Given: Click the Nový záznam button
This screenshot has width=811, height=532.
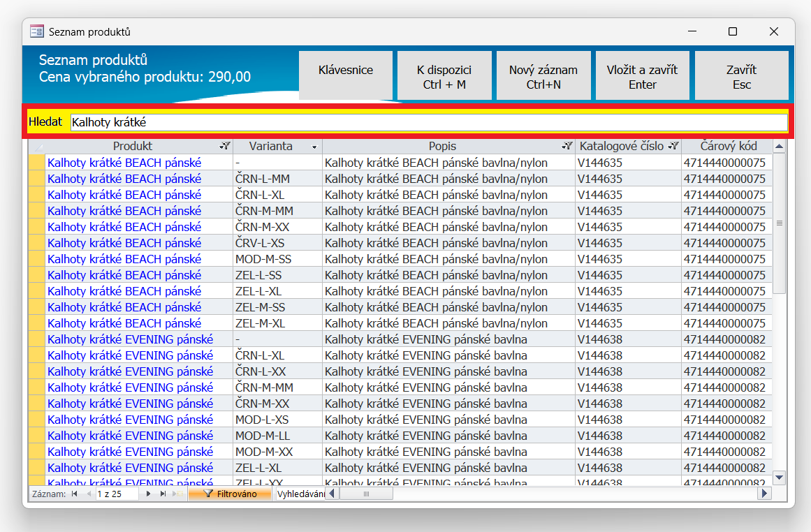Looking at the screenshot, I should (x=543, y=77).
